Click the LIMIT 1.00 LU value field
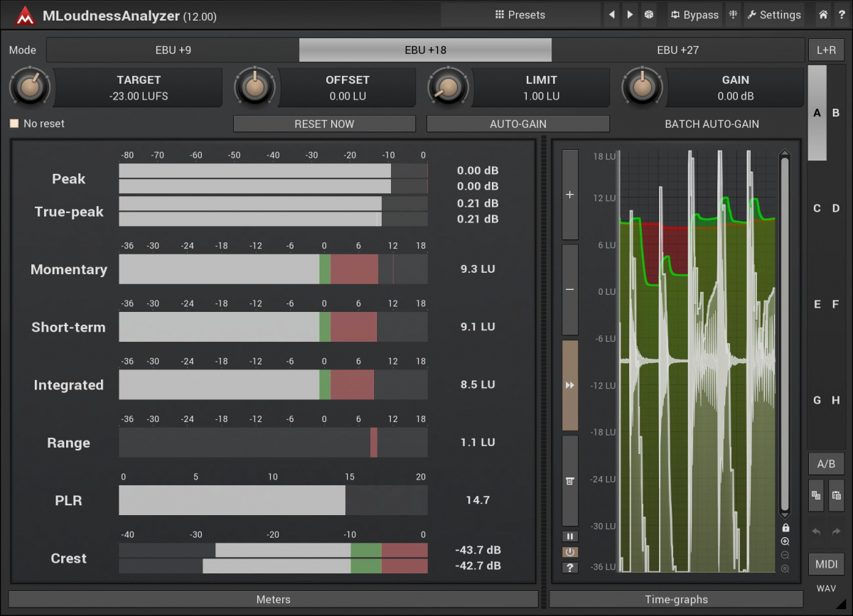The width and height of the screenshot is (853, 616). (x=541, y=87)
